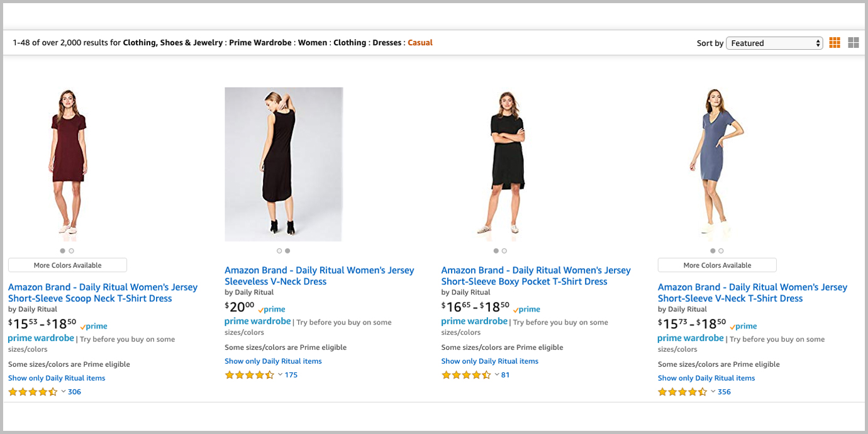
Task: Select the second carousel dot under the burgundy dress
Action: point(71,250)
